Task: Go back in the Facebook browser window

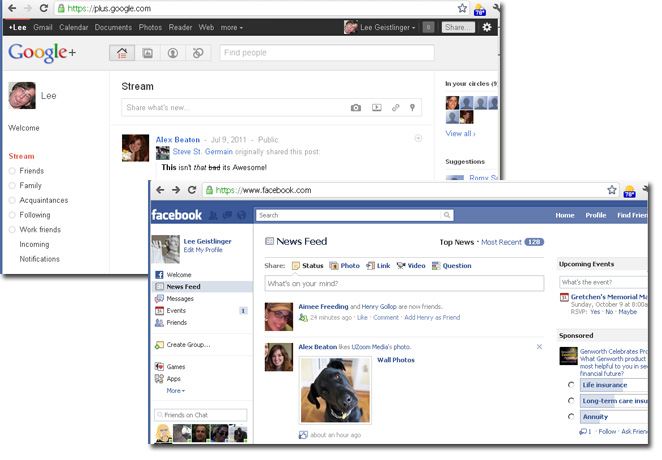Action: coord(160,190)
